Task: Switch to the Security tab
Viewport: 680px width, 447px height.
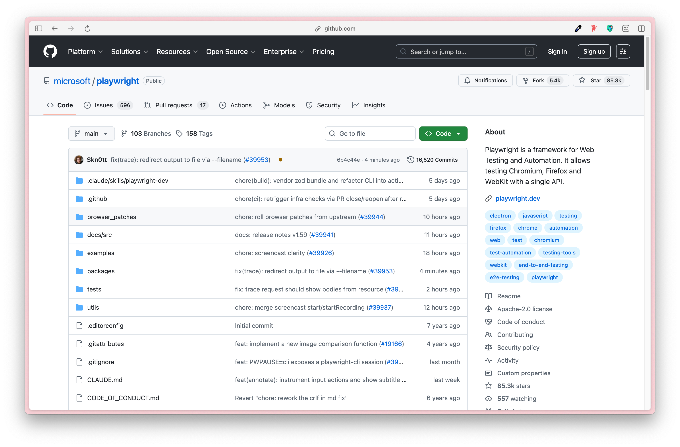Action: click(x=324, y=105)
